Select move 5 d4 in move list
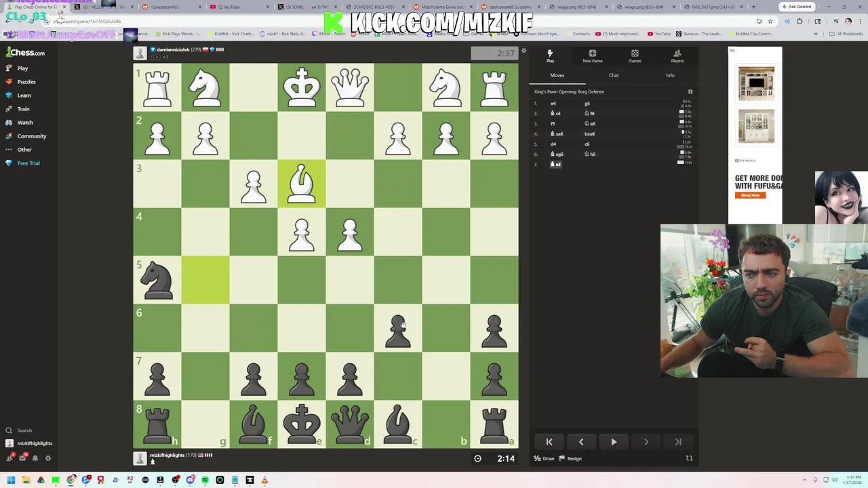 [553, 144]
